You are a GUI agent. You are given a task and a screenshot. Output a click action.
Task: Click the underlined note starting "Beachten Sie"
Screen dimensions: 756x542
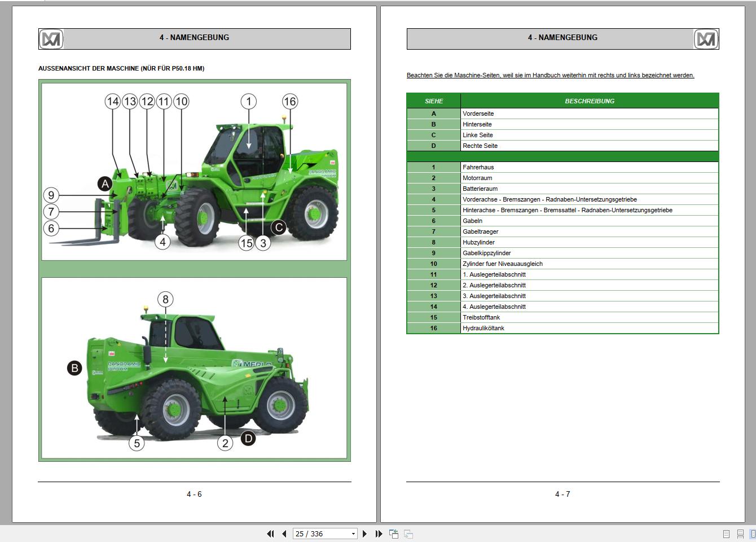(550, 75)
